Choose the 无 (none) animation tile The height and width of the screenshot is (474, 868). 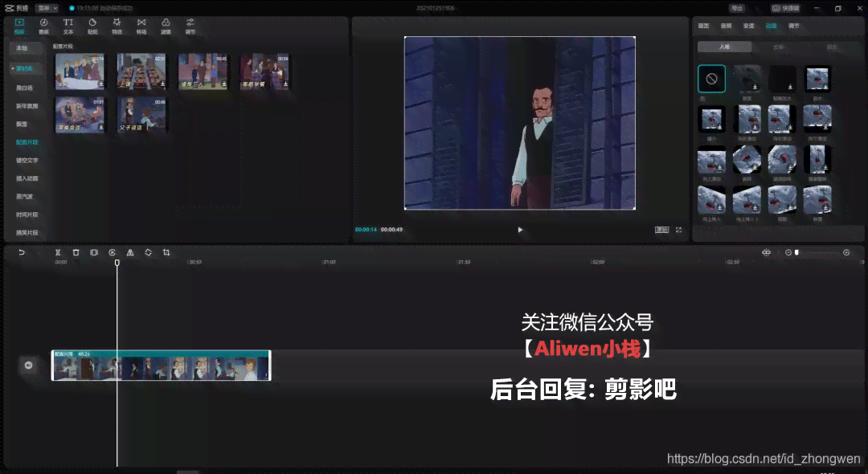[711, 79]
